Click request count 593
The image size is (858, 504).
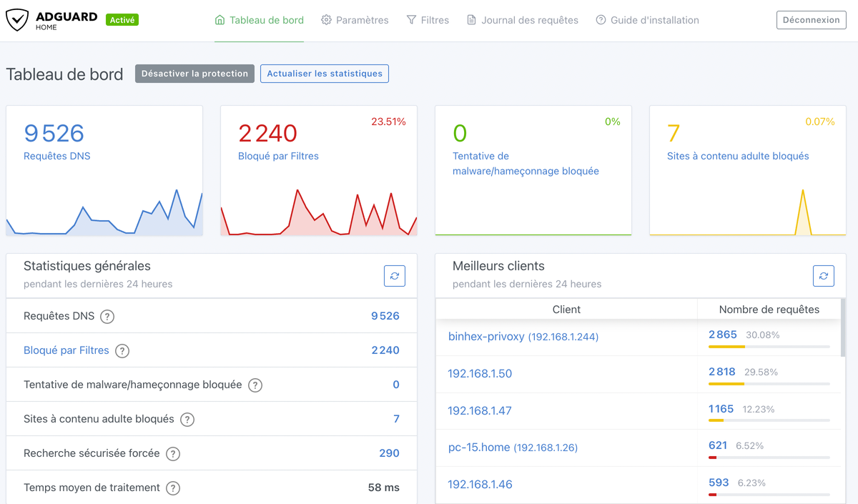(719, 483)
